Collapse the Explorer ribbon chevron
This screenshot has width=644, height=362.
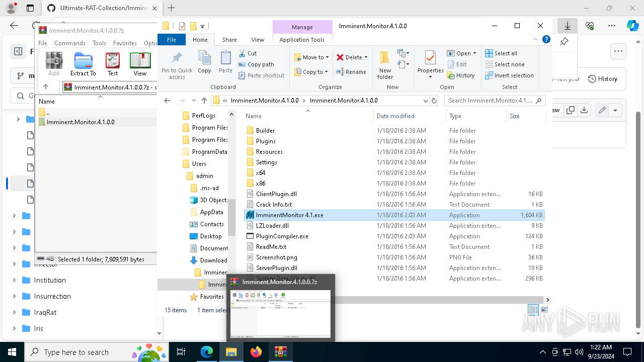(x=535, y=39)
